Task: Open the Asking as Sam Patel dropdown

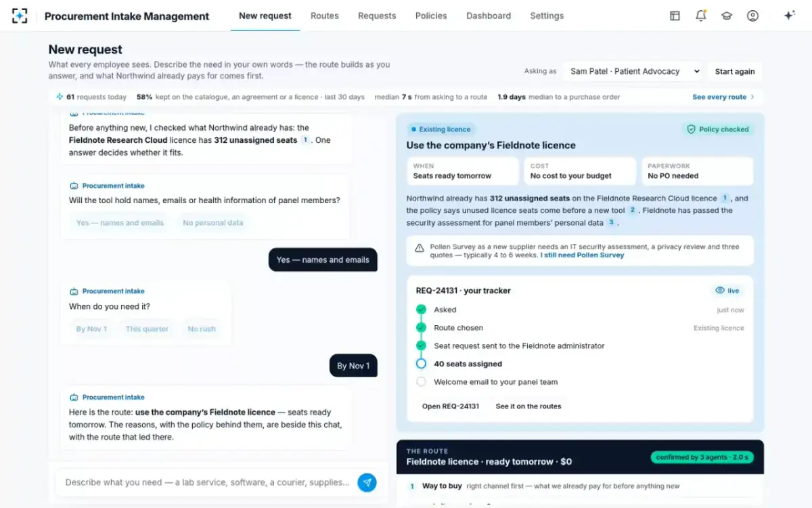Action: pyautogui.click(x=632, y=71)
